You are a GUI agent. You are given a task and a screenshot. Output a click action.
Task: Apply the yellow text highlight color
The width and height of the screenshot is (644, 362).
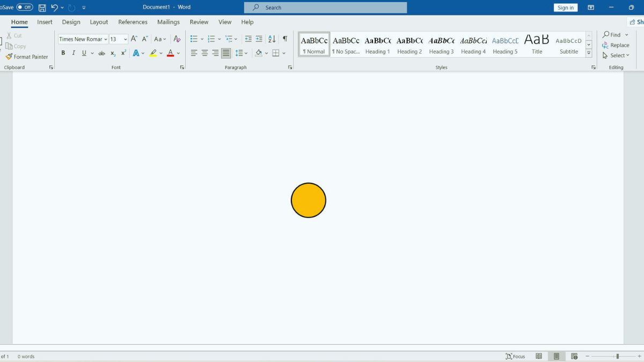pos(153,53)
